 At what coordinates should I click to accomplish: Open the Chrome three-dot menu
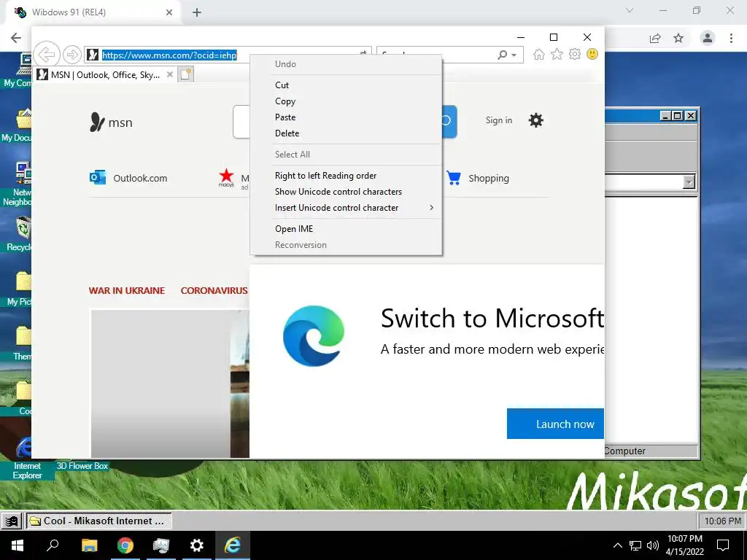pos(731,38)
